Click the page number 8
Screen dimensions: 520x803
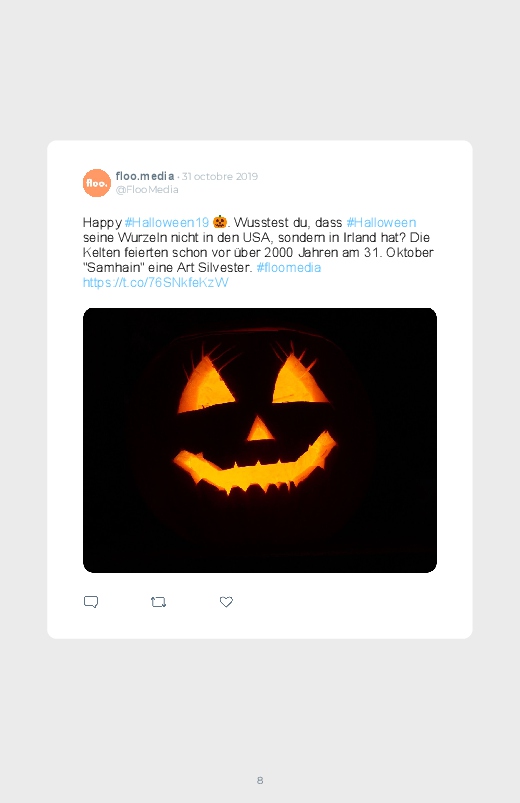click(x=260, y=780)
